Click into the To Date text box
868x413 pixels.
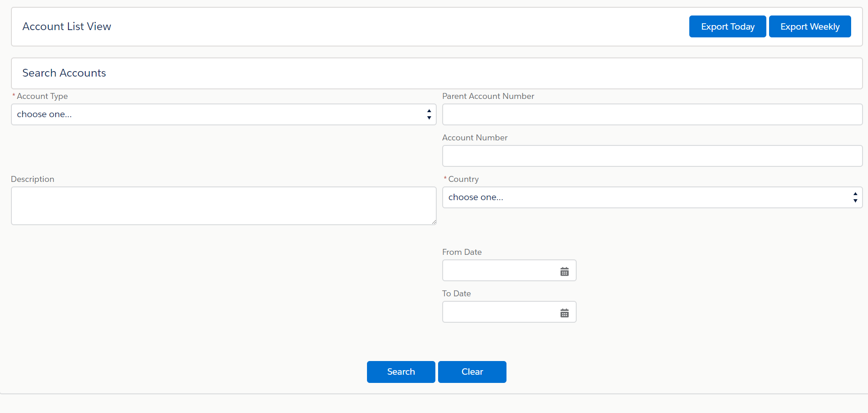coord(499,312)
